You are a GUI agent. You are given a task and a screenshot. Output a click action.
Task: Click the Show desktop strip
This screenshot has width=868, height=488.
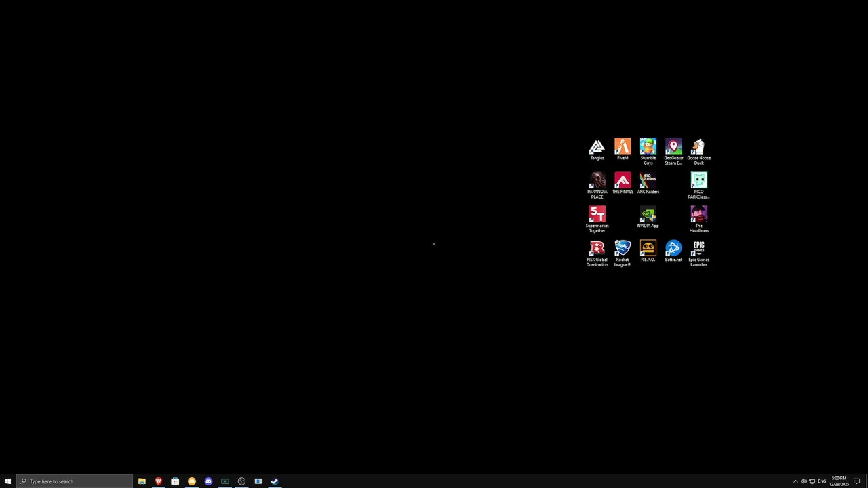pyautogui.click(x=866, y=481)
